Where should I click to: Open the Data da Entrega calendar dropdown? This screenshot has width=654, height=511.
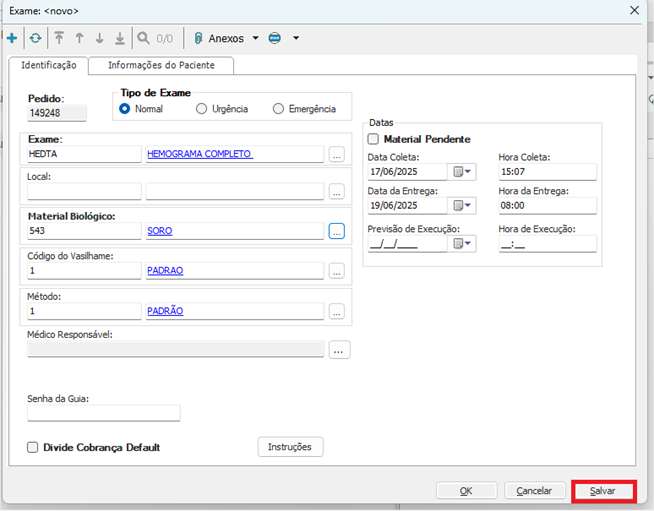(463, 206)
